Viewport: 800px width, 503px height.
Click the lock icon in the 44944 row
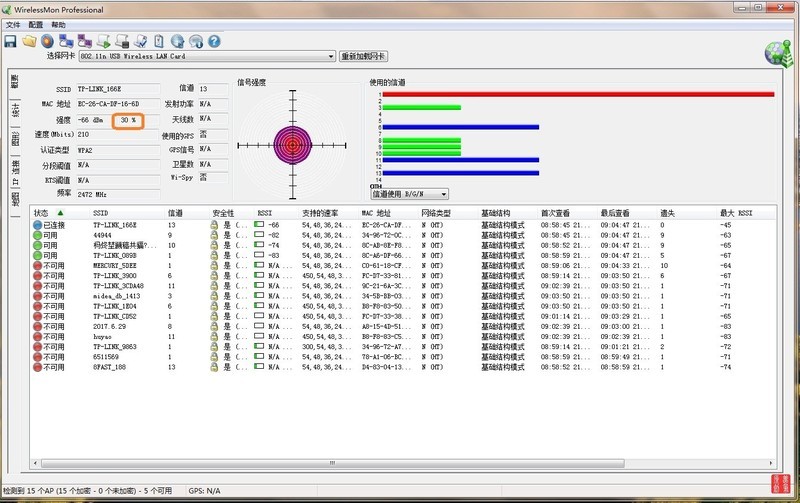[x=213, y=235]
